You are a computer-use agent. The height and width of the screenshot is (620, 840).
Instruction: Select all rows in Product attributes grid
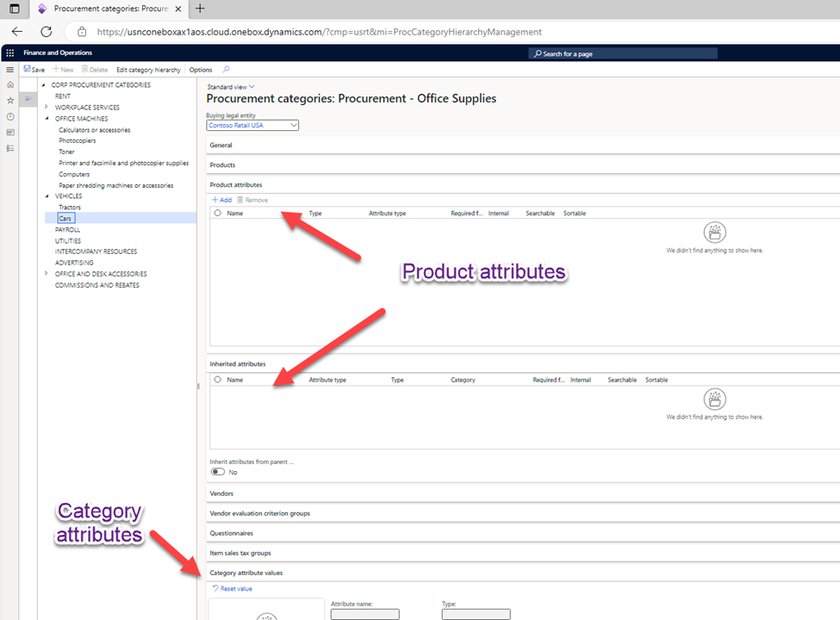click(217, 213)
